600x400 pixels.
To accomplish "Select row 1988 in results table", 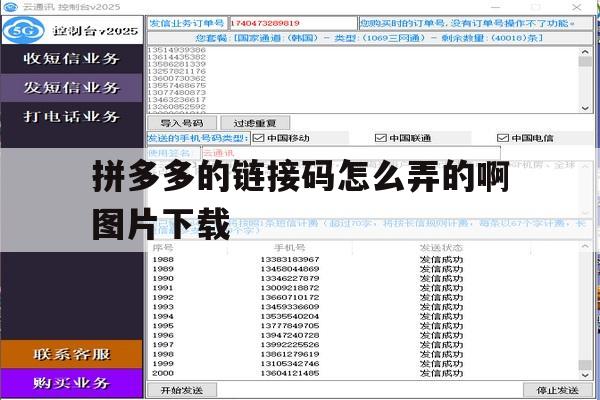I will point(364,260).
